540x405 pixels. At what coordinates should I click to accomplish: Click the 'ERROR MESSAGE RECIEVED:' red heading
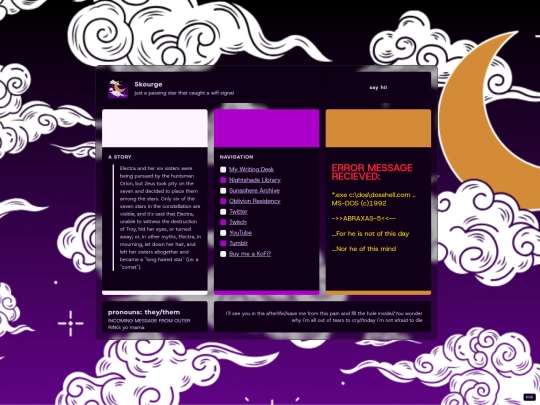coord(372,172)
